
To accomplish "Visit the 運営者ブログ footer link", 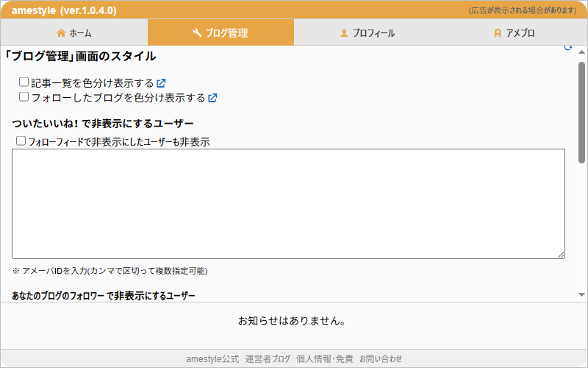I will [x=268, y=359].
